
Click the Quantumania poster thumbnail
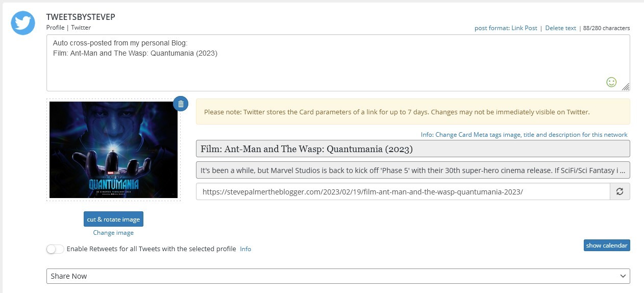113,150
